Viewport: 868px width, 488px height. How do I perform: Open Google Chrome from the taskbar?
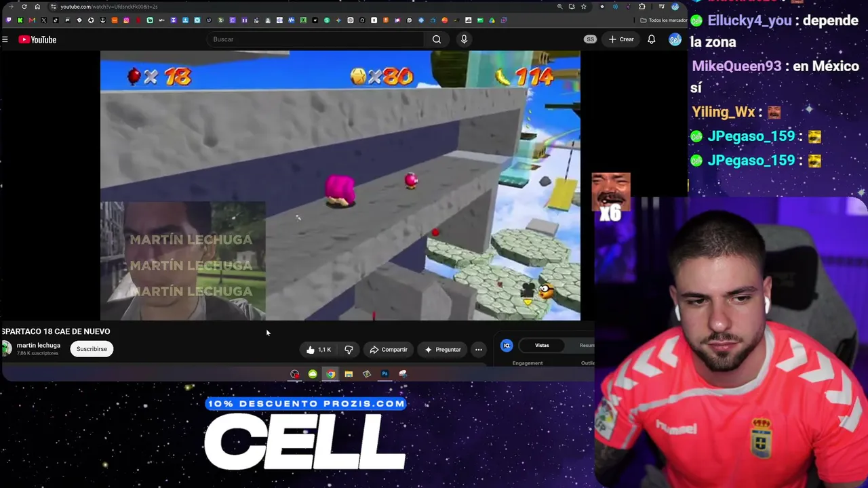coord(330,374)
